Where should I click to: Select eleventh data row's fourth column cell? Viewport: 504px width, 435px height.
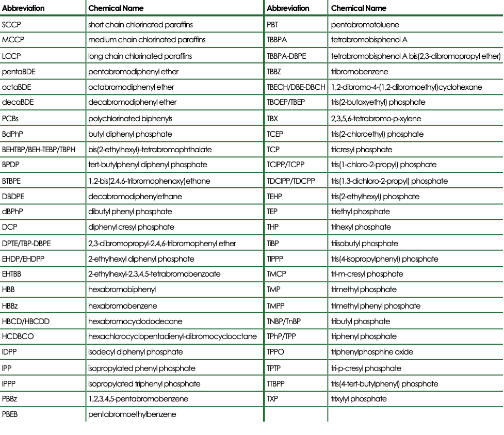pos(415,181)
